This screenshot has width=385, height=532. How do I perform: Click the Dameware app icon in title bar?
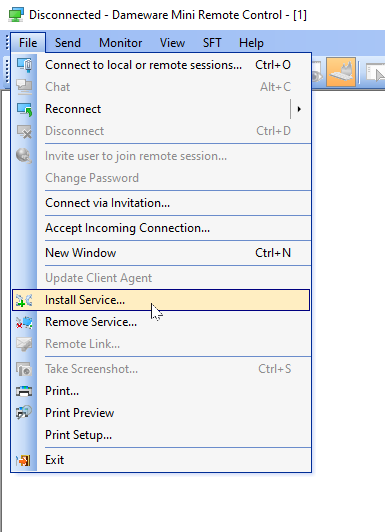pos(16,15)
